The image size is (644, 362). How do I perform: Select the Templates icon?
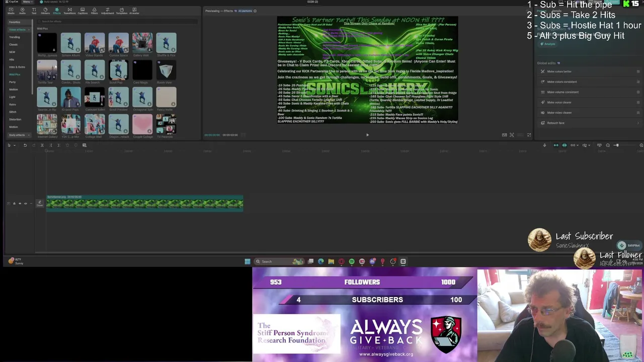(121, 11)
